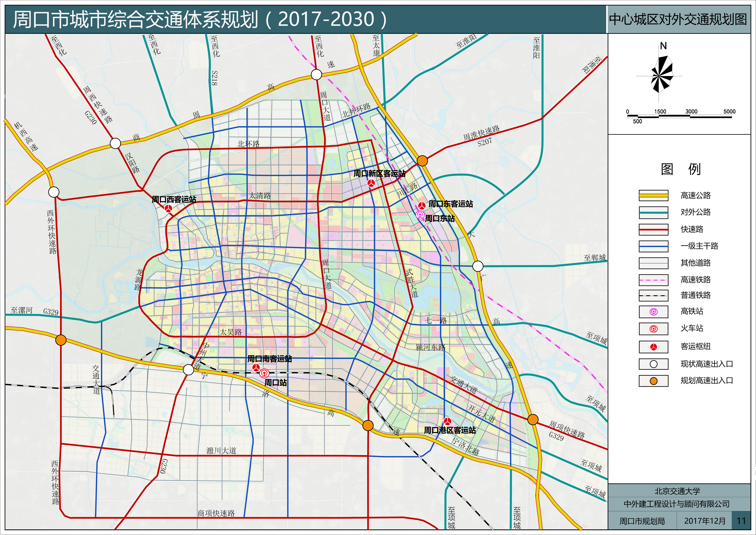Screen dimensions: 756x535
Task: Click the 快速路 legend swatch
Action: click(x=653, y=229)
